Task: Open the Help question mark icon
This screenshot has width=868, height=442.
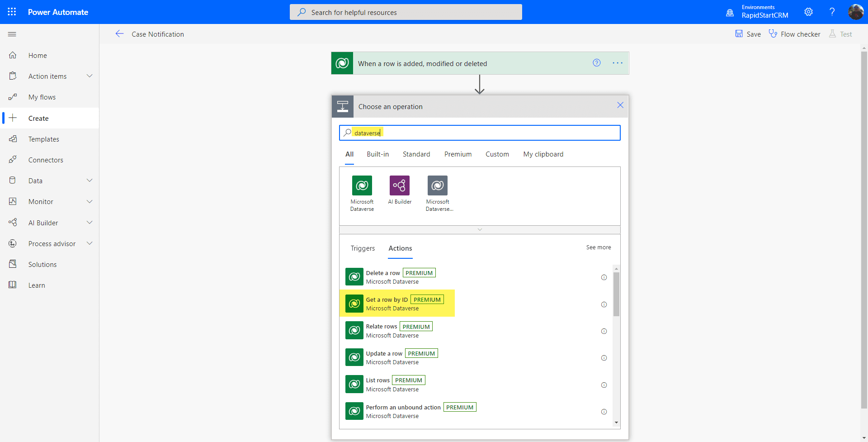Action: pyautogui.click(x=832, y=12)
